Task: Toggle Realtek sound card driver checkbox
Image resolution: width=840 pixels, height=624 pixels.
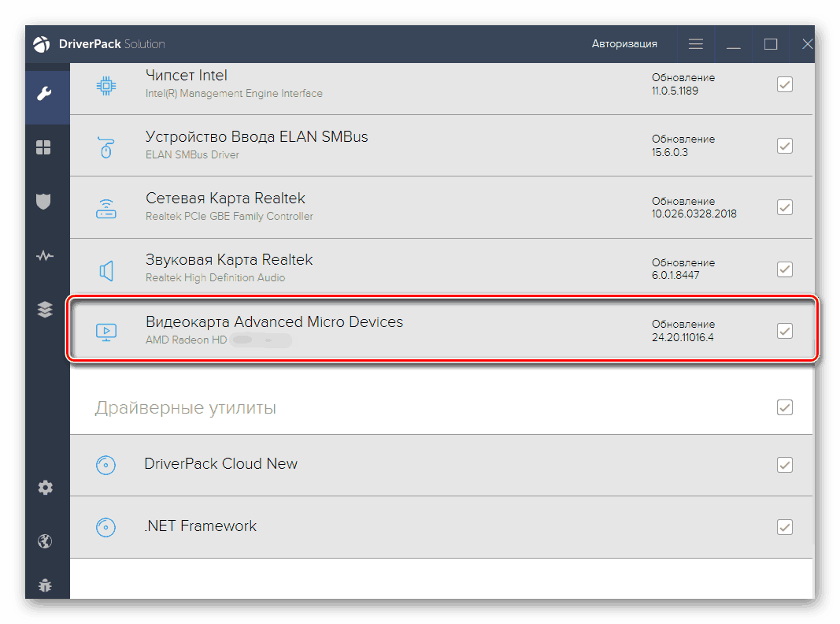Action: pos(784,269)
